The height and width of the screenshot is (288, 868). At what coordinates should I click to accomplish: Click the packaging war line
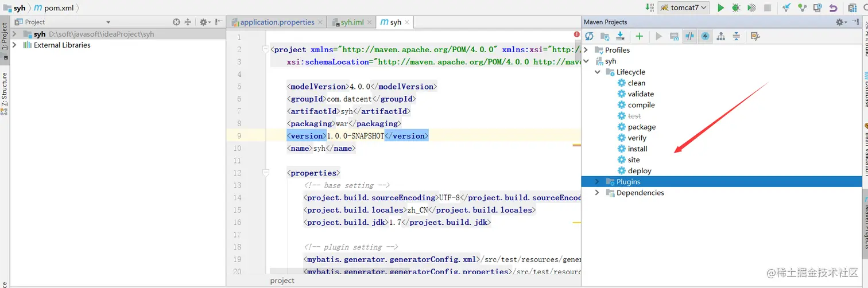click(344, 123)
